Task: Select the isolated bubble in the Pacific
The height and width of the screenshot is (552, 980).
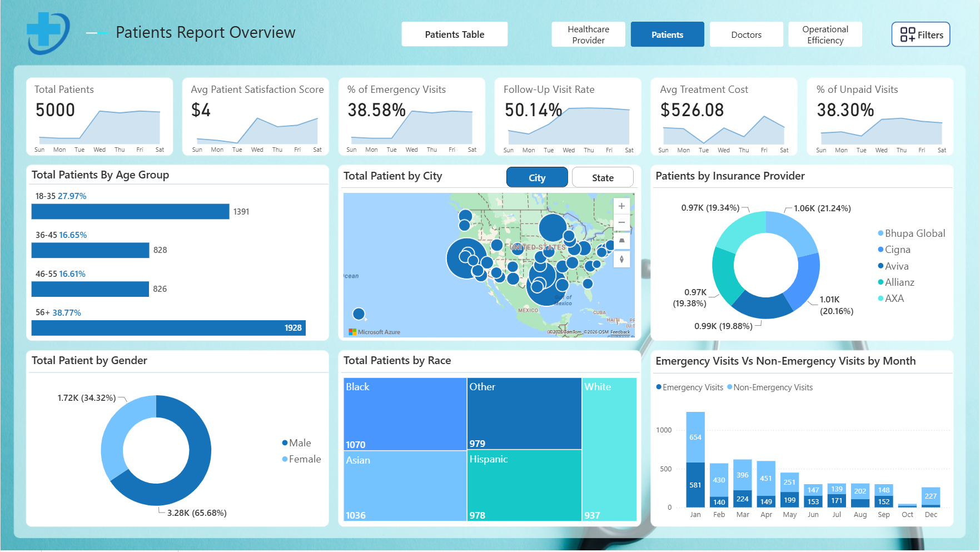Action: pos(359,314)
